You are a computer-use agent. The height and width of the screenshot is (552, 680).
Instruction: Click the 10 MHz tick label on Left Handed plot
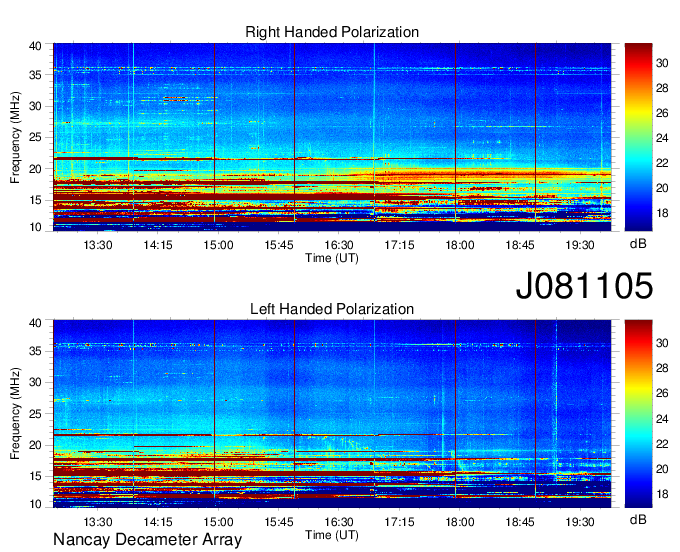coord(35,504)
